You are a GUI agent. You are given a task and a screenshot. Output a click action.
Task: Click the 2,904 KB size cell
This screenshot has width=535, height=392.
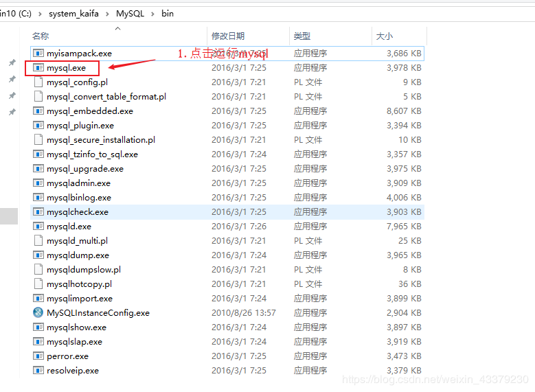point(404,313)
